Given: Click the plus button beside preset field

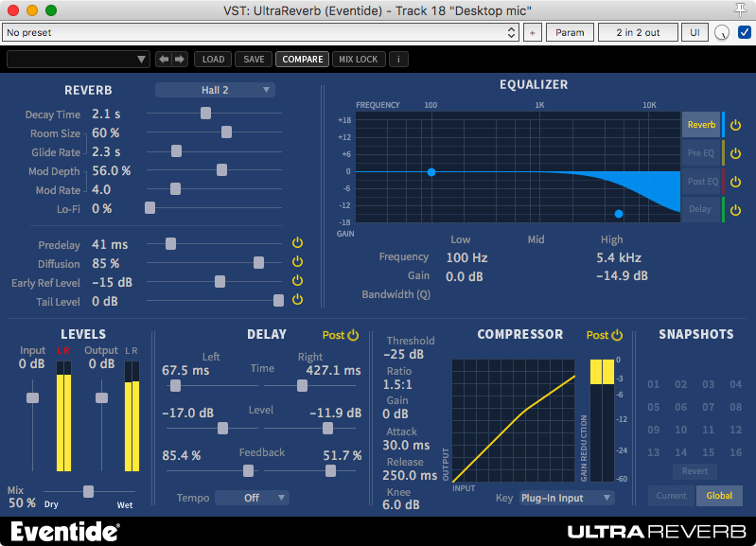Looking at the screenshot, I should [x=533, y=32].
